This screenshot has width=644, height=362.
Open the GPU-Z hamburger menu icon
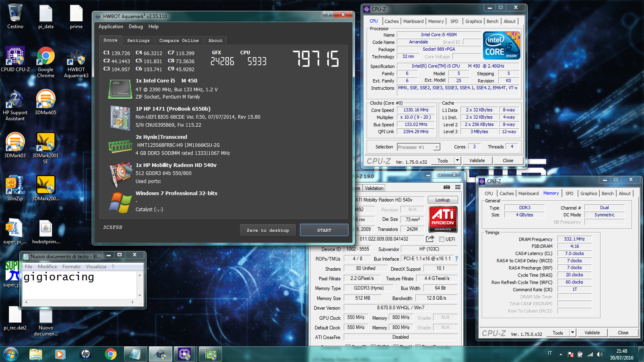(458, 187)
